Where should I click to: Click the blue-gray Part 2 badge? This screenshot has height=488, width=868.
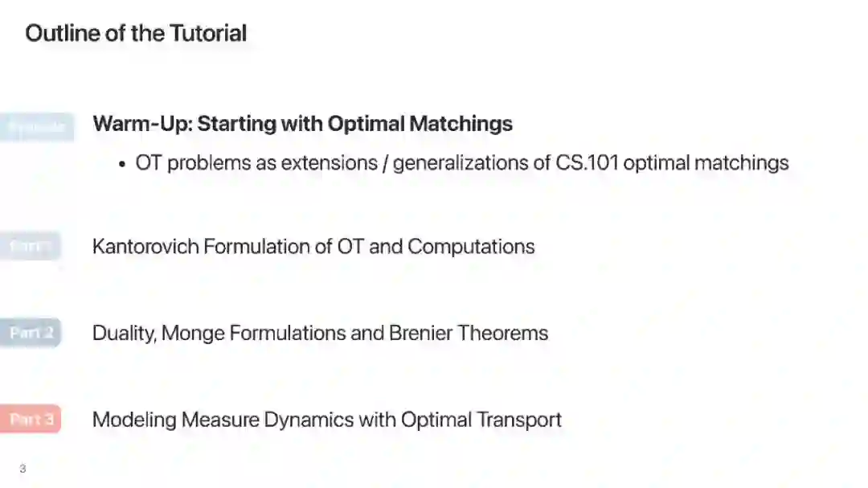pos(31,332)
